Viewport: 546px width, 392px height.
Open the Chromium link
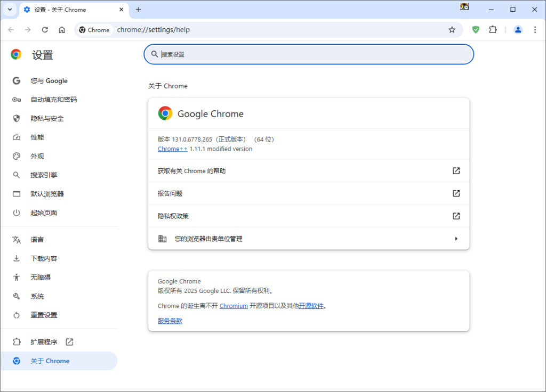click(234, 306)
